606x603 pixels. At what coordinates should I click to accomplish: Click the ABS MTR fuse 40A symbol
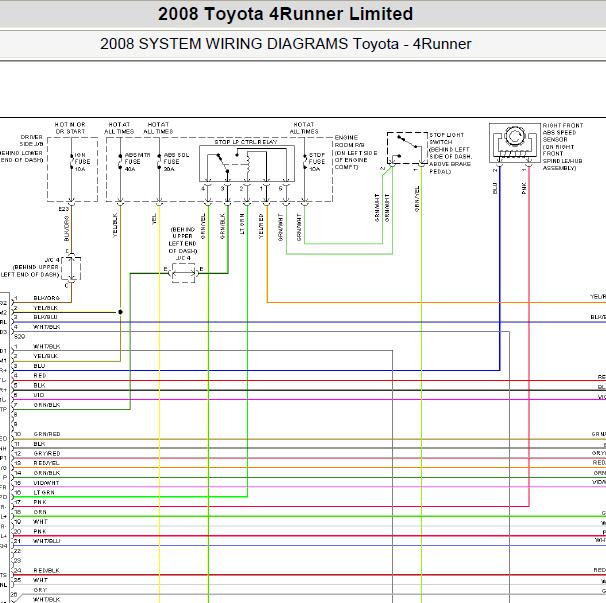pyautogui.click(x=120, y=161)
